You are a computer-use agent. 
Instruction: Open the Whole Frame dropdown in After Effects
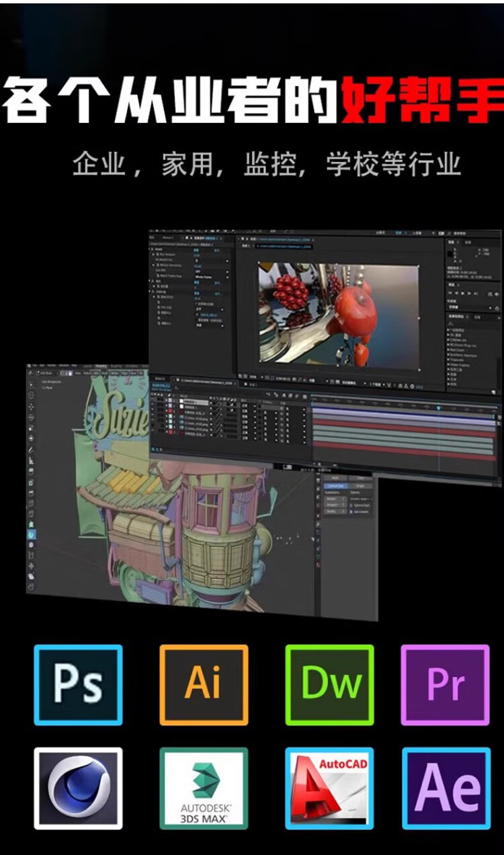(211, 276)
